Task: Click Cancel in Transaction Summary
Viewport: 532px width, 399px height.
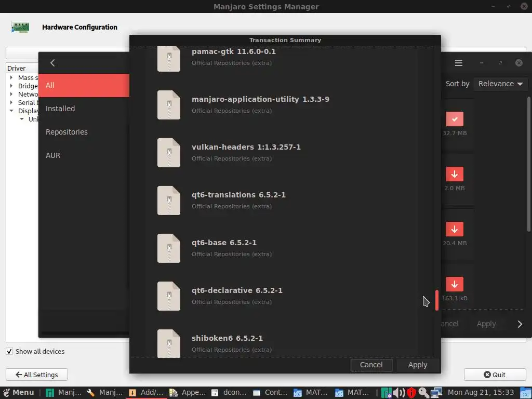Action: (371, 365)
